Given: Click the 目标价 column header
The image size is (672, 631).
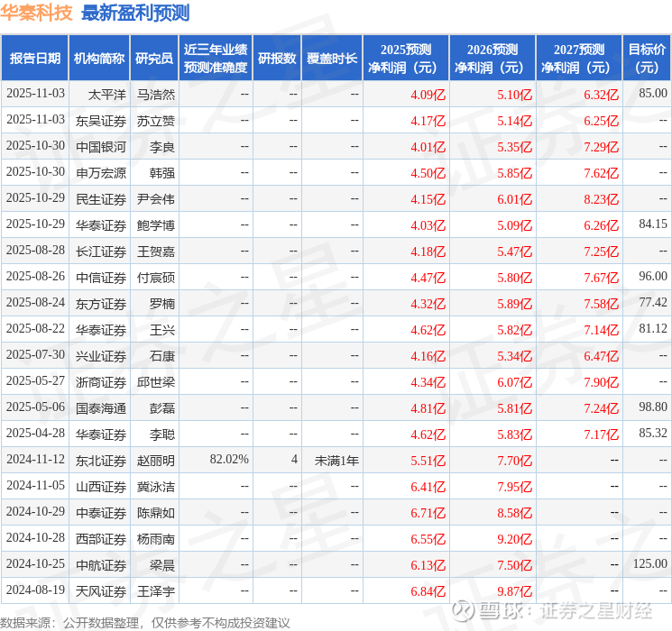Looking at the screenshot, I should tap(647, 59).
